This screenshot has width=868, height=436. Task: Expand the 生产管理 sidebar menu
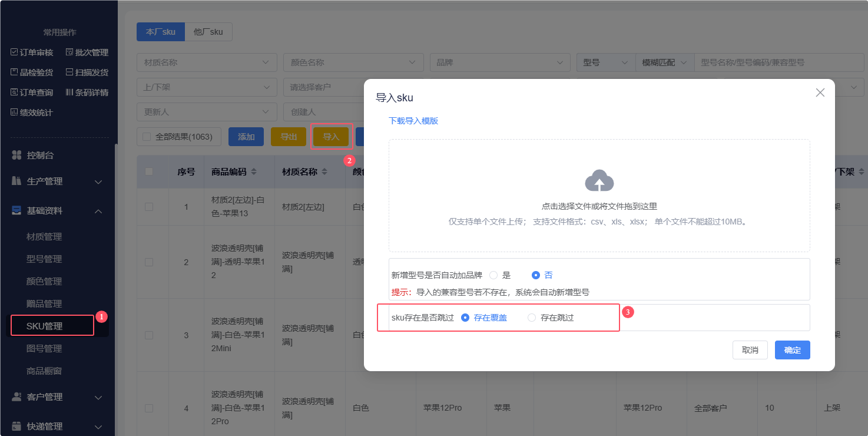click(x=57, y=181)
